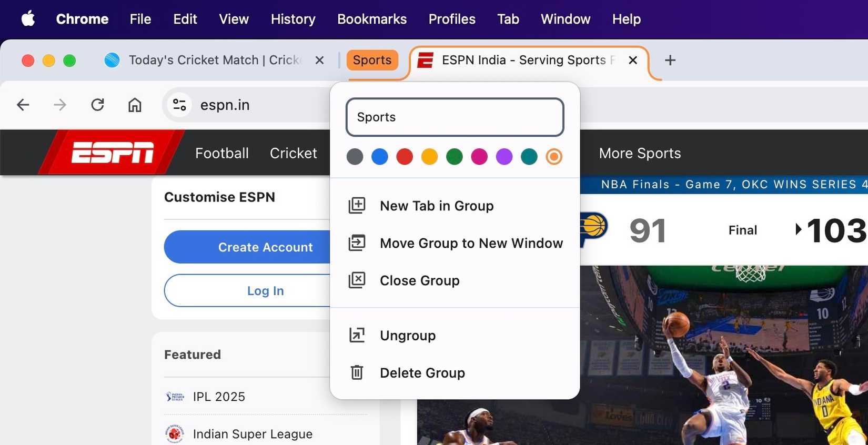Set group color to green
This screenshot has width=868, height=445.
click(x=454, y=156)
